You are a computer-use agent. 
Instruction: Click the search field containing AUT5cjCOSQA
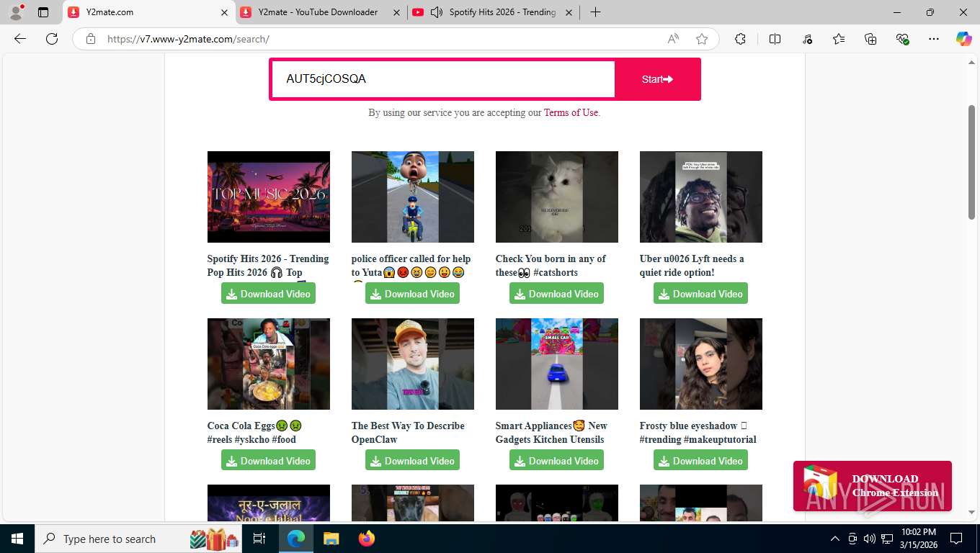point(443,79)
